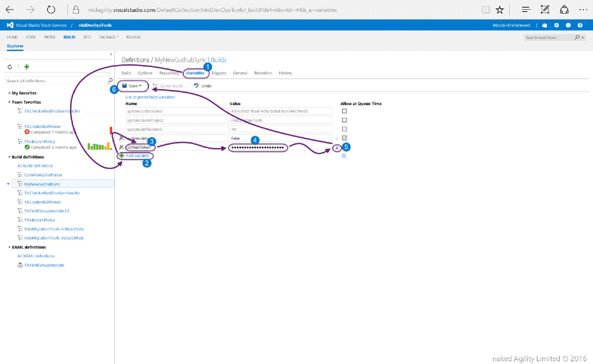Viewport: 593px width, 364px height.
Task: Uncheck queue-time checkbox for system.debug
Action: pyautogui.click(x=344, y=138)
